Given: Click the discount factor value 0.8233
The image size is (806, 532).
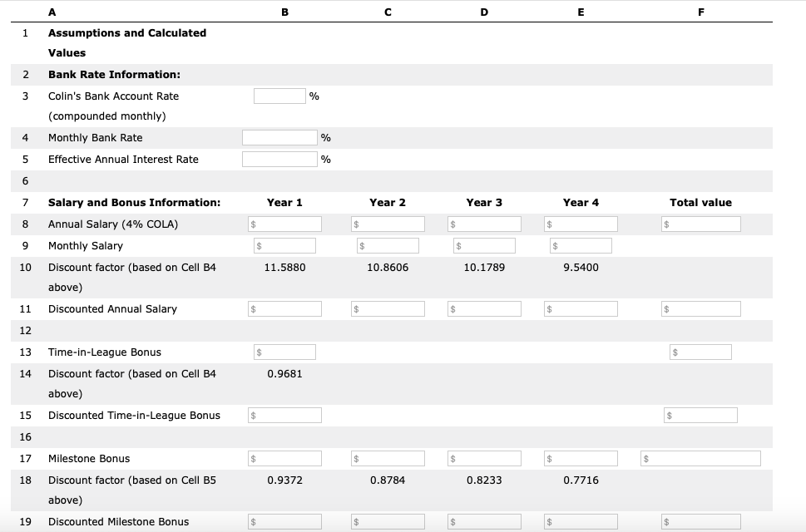Looking at the screenshot, I should (484, 480).
